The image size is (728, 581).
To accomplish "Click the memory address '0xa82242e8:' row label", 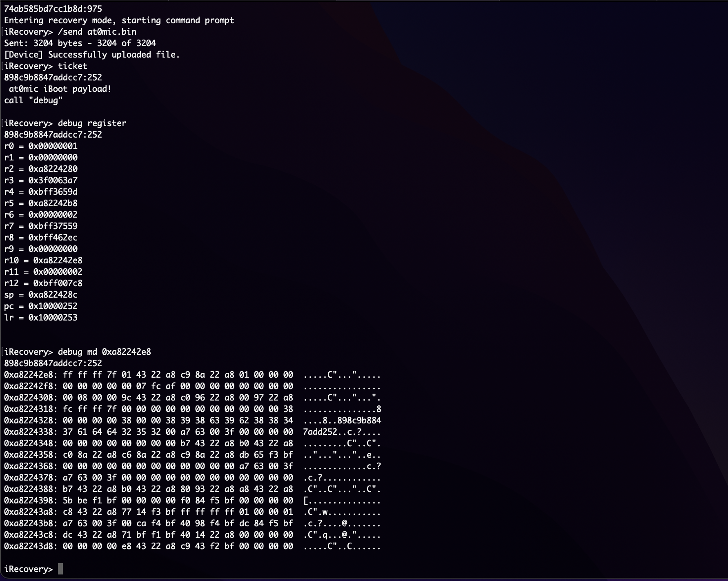I will point(31,375).
